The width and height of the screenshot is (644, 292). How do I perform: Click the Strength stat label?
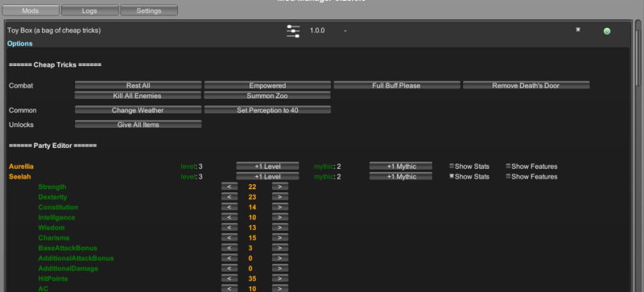point(52,187)
